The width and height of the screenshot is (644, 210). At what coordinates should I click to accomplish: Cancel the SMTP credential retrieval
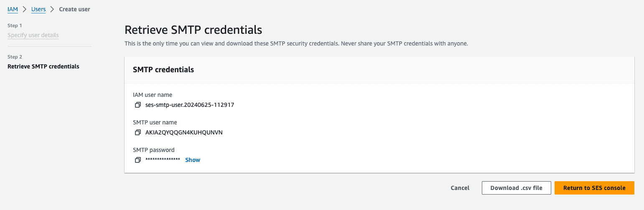[x=460, y=188]
